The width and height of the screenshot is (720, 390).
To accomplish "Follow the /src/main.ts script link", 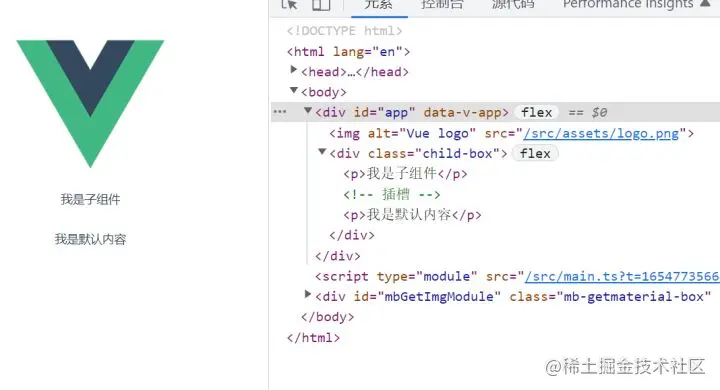I will (622, 276).
